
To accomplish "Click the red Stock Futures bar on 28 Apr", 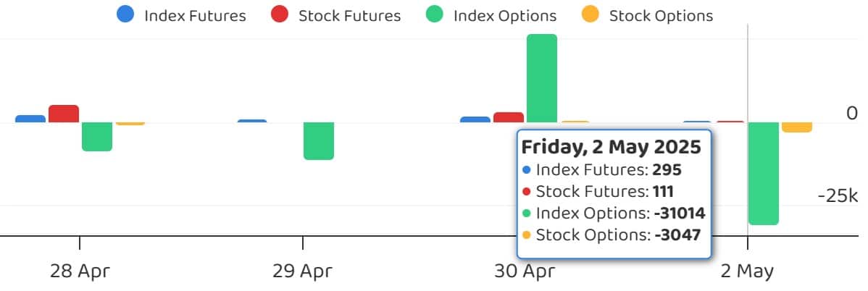I will pyautogui.click(x=64, y=114).
